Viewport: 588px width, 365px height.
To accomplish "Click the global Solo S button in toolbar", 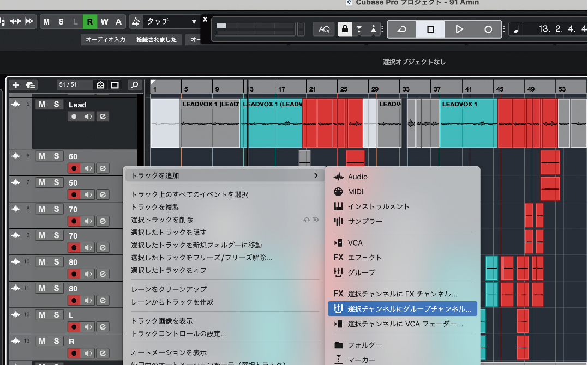I will tap(61, 22).
